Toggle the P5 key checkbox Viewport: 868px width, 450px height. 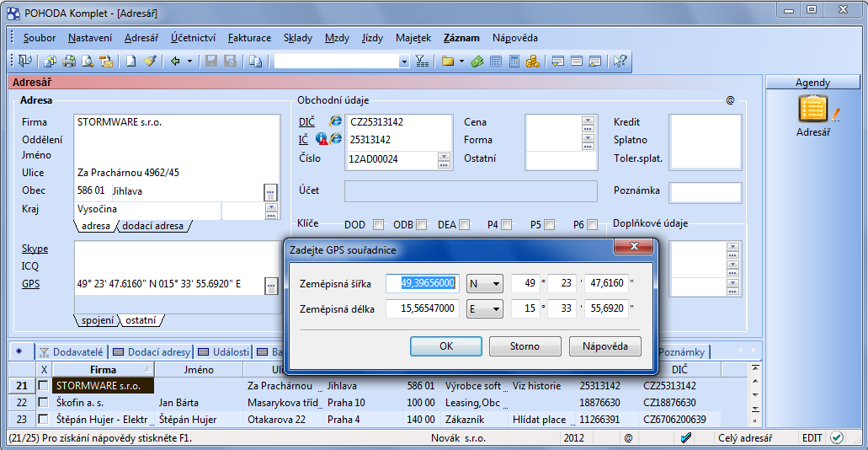coord(549,224)
